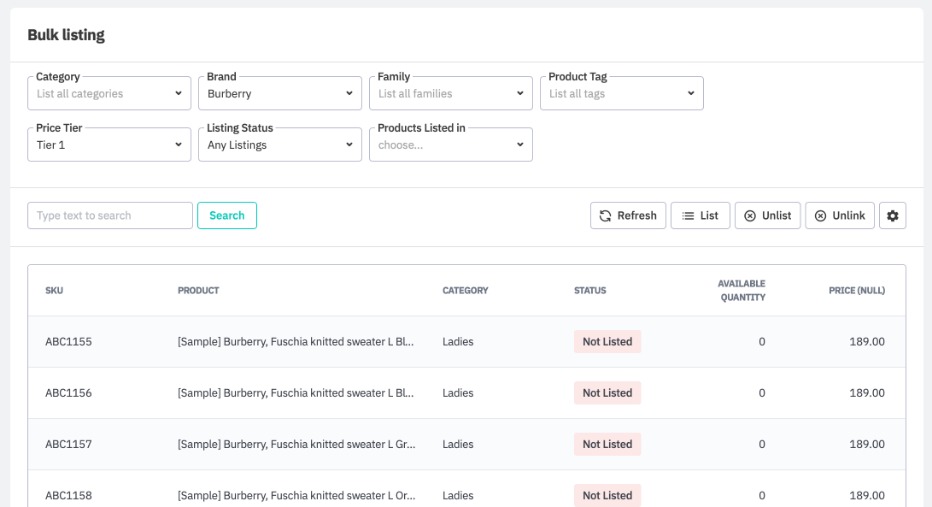The image size is (932, 507).
Task: Expand the Products Listed in dropdown
Action: tap(450, 145)
